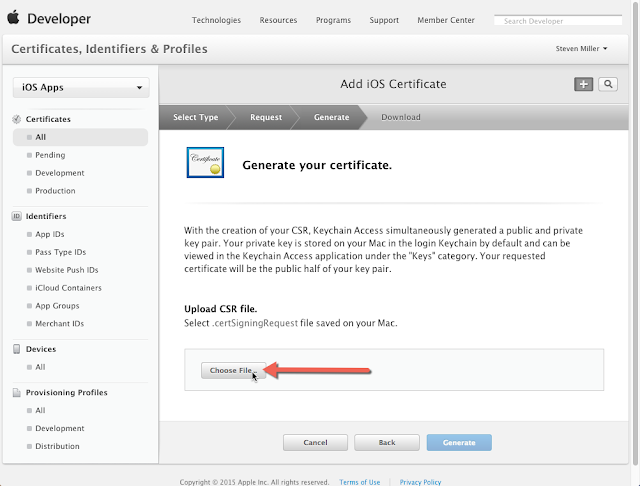Open App Groups in the sidebar
Viewport: 640px width, 486px height.
[57, 306]
